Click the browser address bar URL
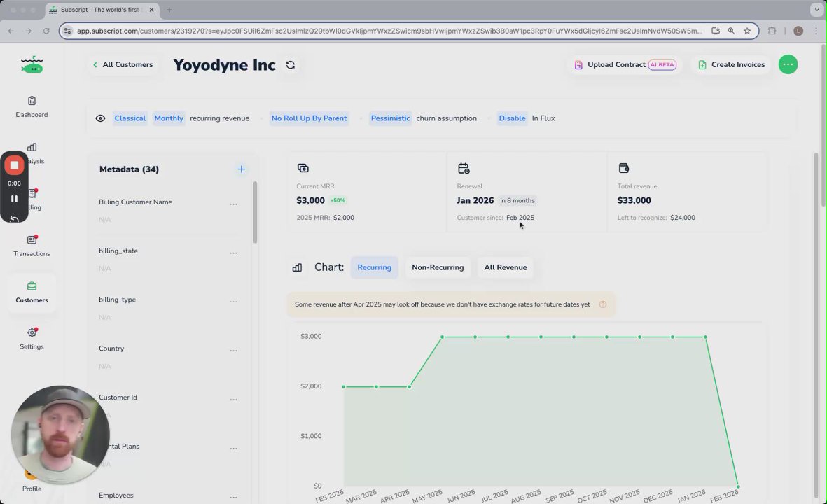 (x=389, y=31)
